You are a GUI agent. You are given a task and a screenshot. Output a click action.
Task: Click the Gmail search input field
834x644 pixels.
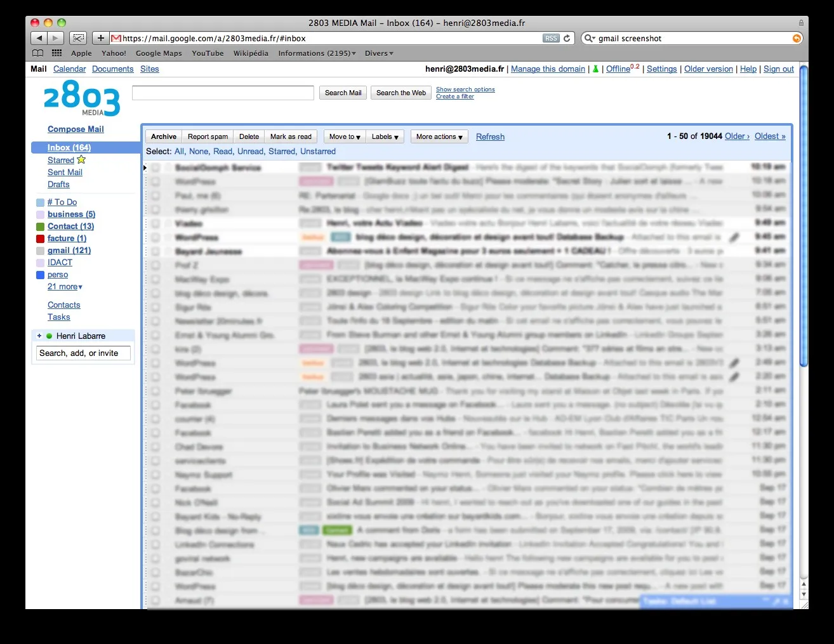tap(223, 93)
